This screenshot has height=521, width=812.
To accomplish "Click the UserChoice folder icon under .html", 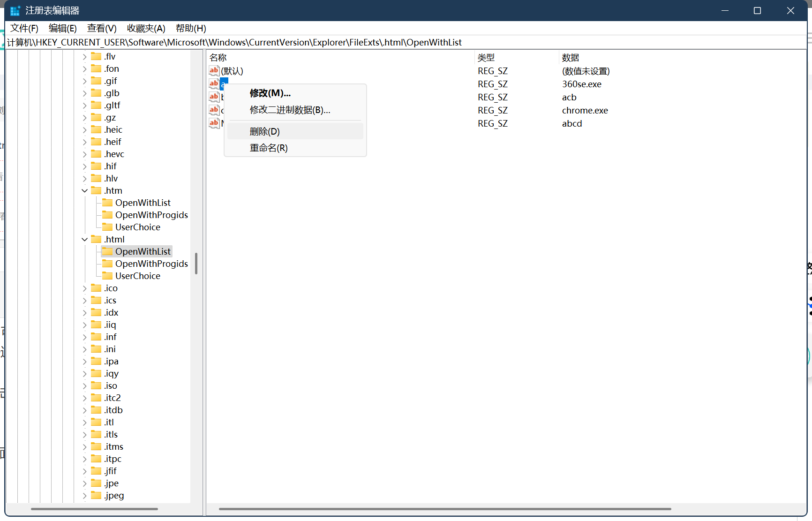I will click(x=107, y=276).
